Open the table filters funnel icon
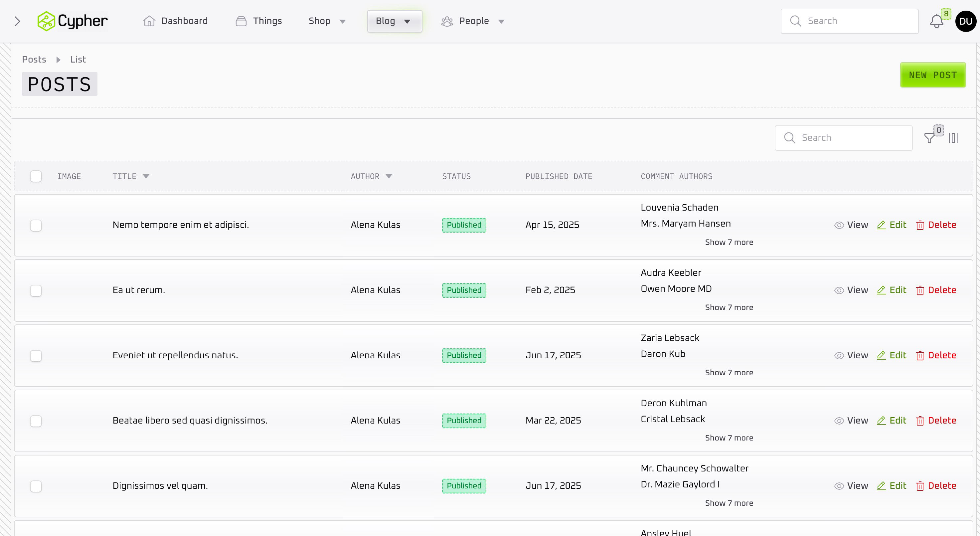This screenshot has height=536, width=980. coord(929,138)
